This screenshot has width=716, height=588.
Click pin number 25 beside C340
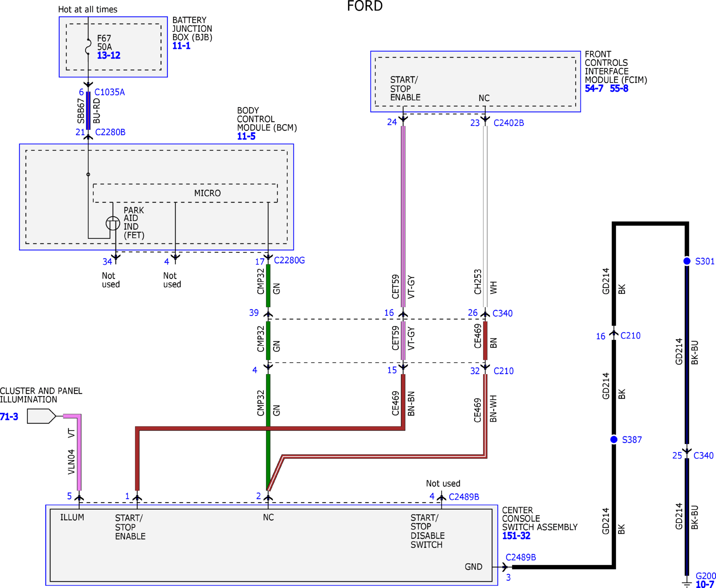(677, 456)
